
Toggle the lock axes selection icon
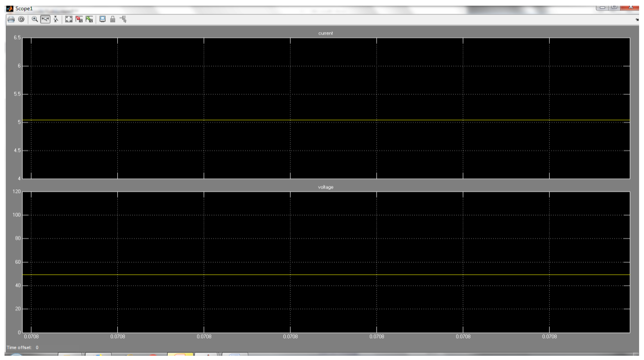pos(113,19)
